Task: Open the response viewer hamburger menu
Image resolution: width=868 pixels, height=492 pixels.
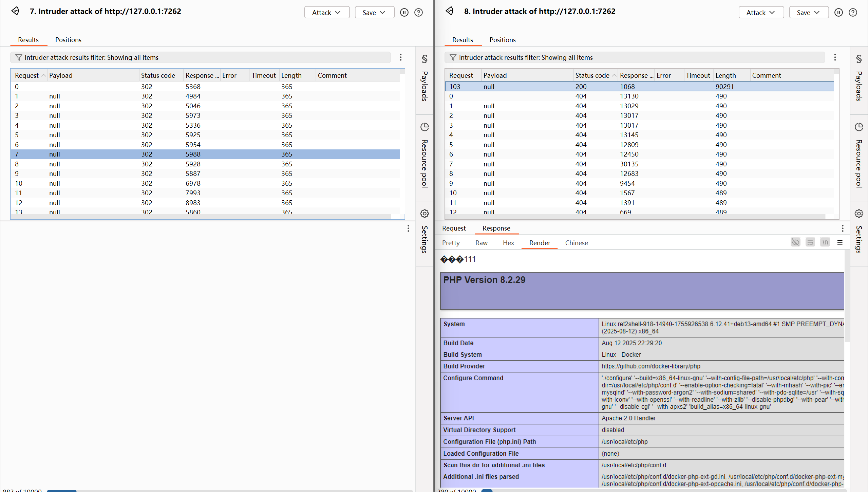Action: [x=840, y=242]
